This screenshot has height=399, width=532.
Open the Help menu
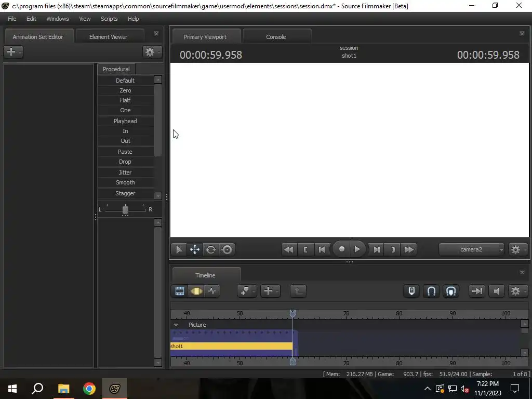pos(133,19)
